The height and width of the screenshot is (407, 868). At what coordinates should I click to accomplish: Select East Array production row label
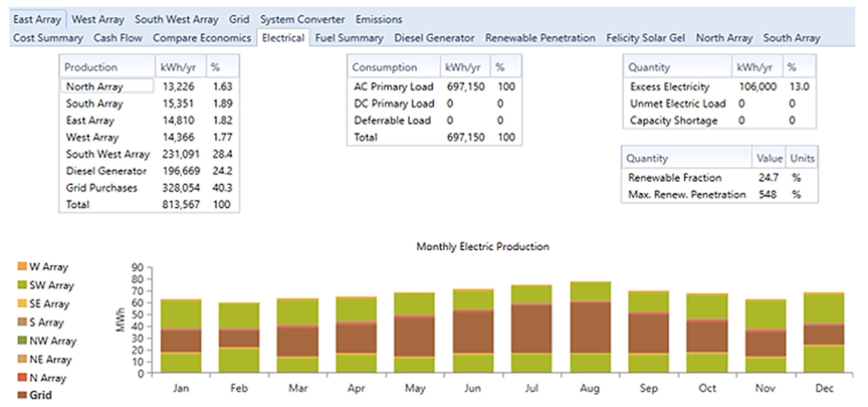pyautogui.click(x=90, y=120)
